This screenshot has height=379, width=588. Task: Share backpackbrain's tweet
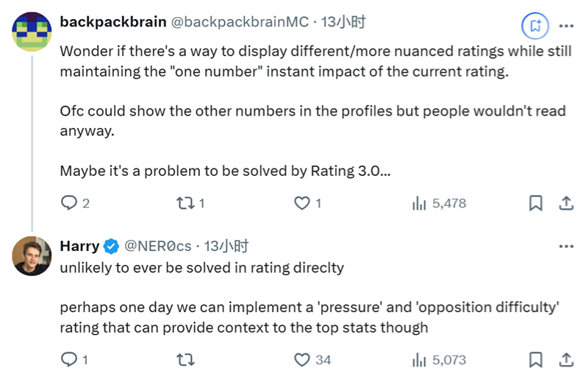(567, 203)
